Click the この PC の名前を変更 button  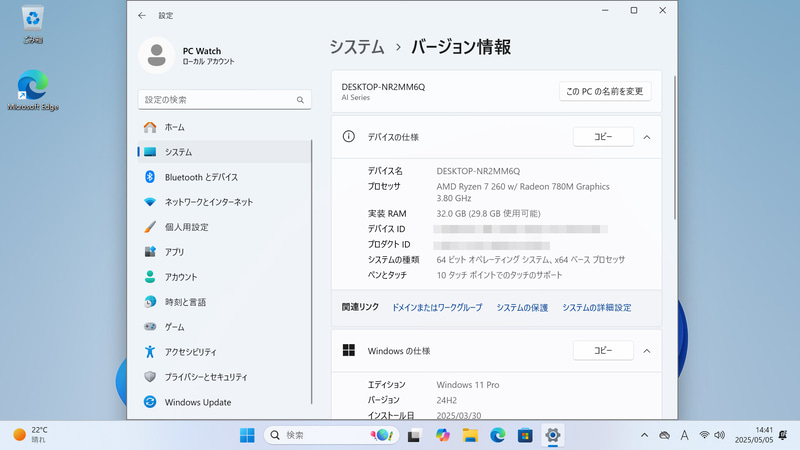tap(605, 91)
